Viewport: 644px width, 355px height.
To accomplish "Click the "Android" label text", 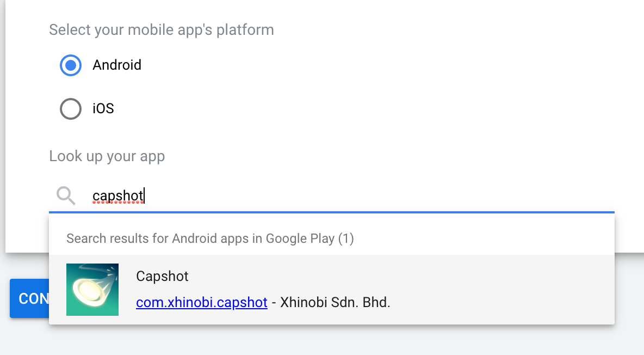I will [117, 65].
